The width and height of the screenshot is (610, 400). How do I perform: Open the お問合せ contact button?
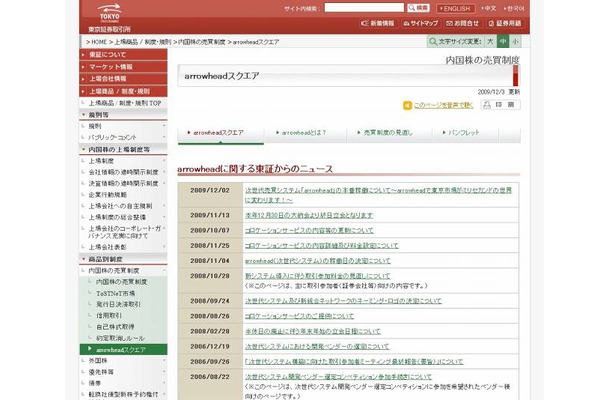coord(463,23)
